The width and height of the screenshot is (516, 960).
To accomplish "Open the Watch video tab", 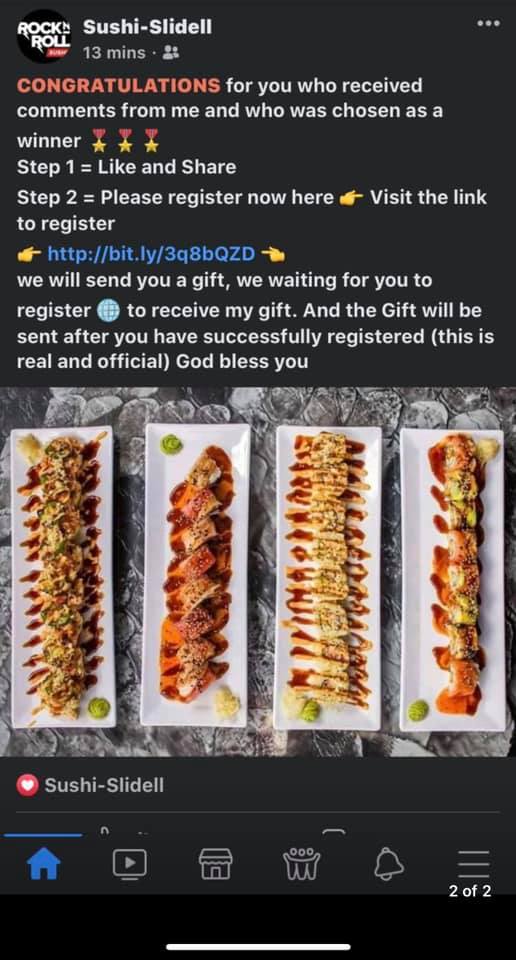I will (x=129, y=864).
